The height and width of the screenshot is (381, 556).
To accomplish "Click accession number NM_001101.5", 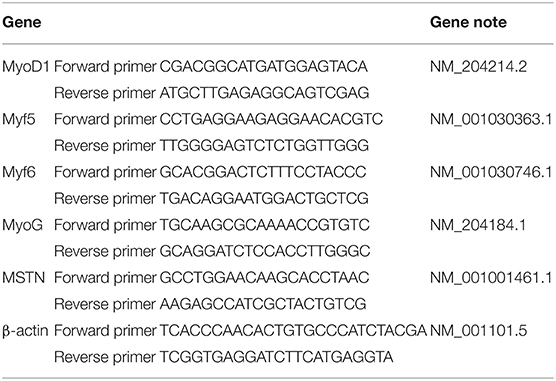I will [478, 331].
